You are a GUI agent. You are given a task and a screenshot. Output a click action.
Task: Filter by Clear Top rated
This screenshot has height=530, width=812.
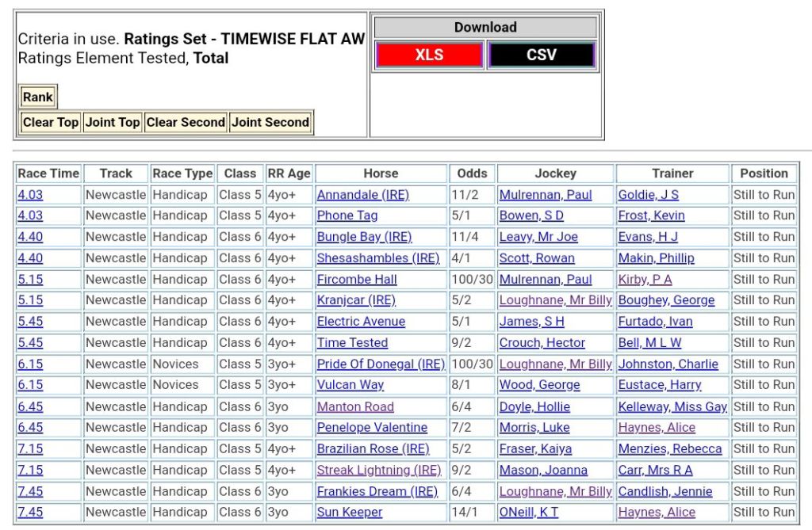click(x=51, y=122)
